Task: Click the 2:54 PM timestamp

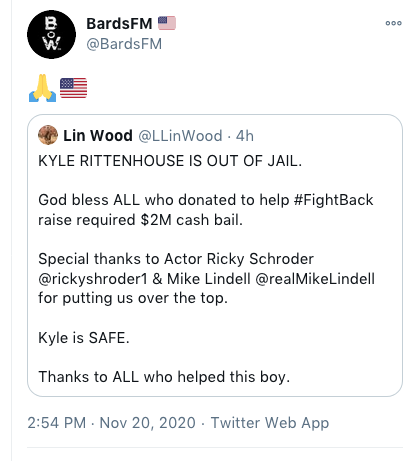Action: (57, 423)
